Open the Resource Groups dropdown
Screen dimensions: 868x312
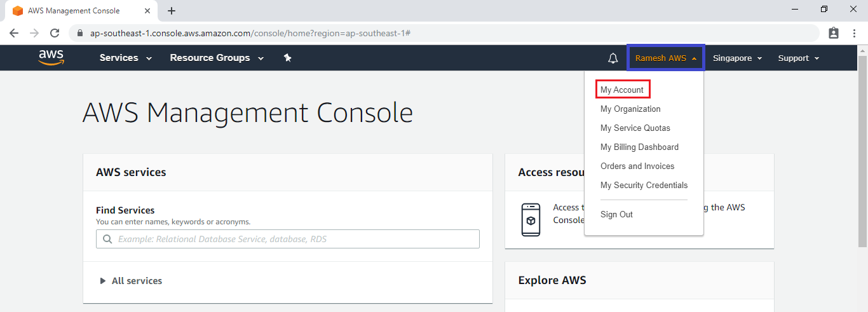point(217,58)
